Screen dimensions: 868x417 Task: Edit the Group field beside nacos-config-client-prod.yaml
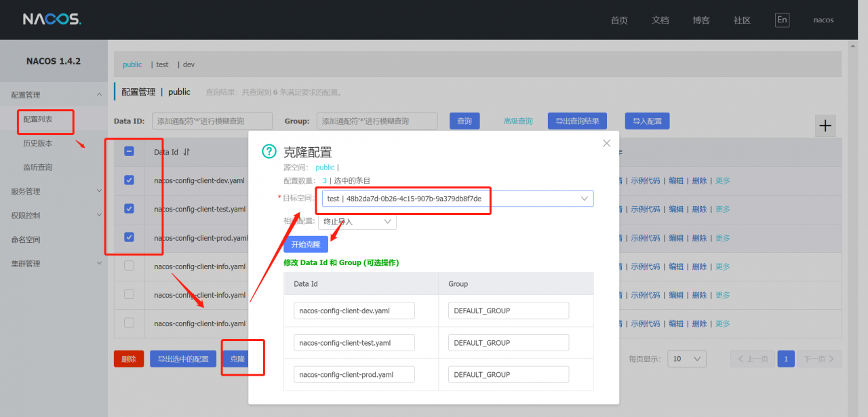(x=509, y=374)
